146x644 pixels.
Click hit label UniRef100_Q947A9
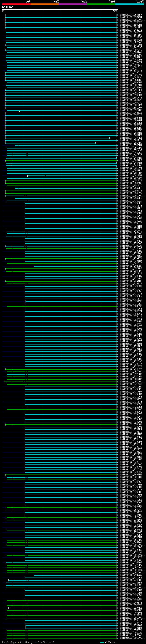click(x=131, y=575)
